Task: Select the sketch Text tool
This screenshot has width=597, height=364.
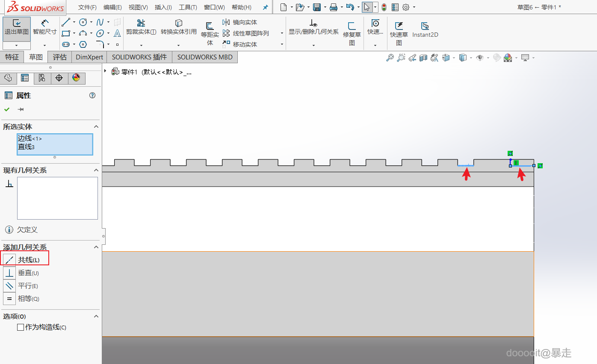Action: coord(117,33)
